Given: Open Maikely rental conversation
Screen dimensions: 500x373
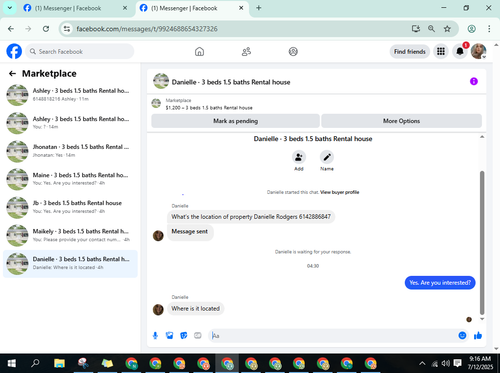Looking at the screenshot, I should click(x=70, y=235).
